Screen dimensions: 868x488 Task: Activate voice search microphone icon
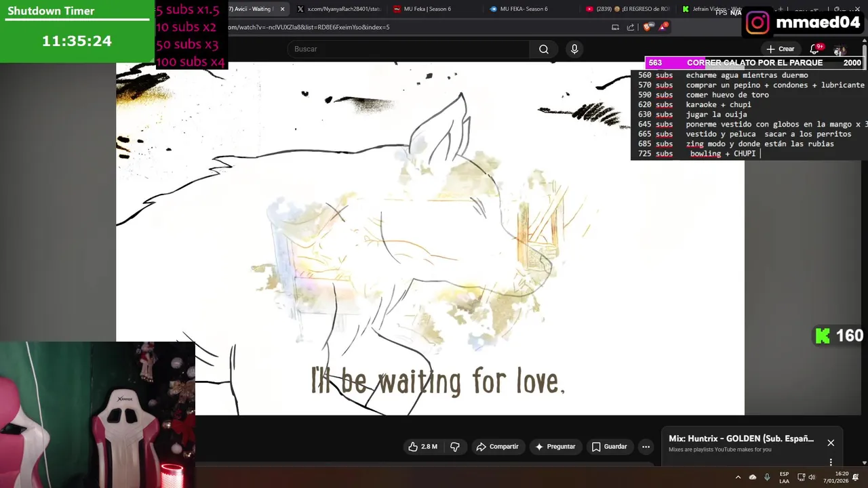tap(574, 49)
